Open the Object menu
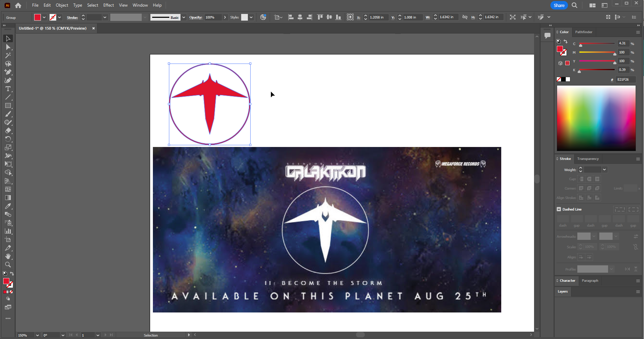 point(62,5)
